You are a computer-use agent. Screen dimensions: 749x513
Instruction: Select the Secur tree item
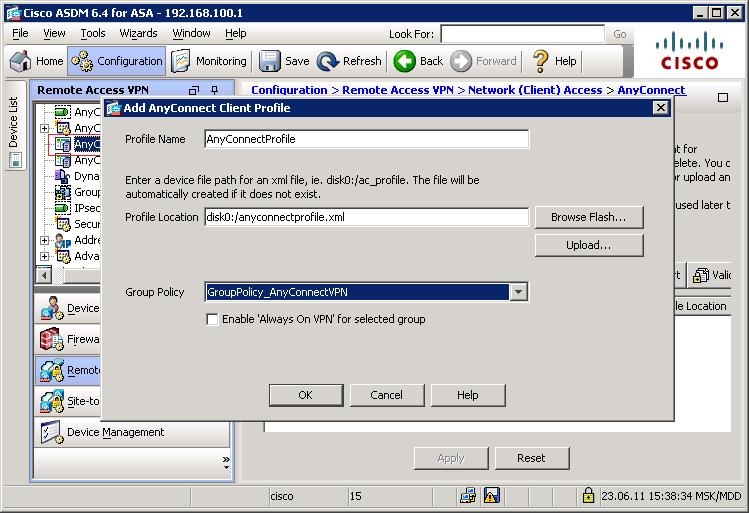click(x=77, y=224)
